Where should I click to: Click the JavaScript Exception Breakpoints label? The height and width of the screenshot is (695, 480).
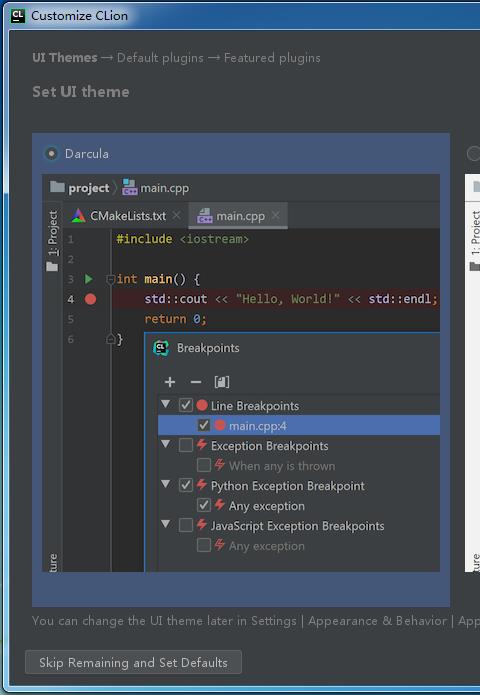[297, 526]
